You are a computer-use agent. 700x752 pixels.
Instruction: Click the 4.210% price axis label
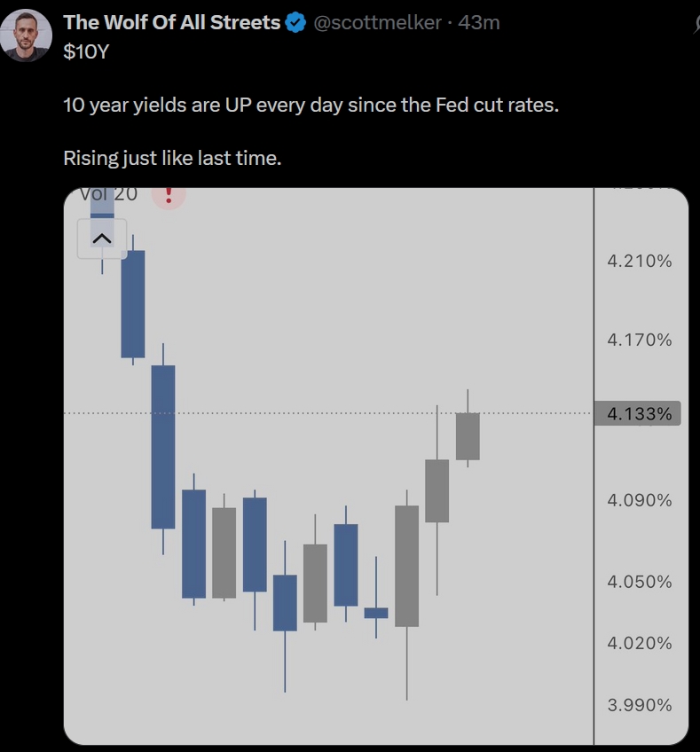[x=639, y=261]
